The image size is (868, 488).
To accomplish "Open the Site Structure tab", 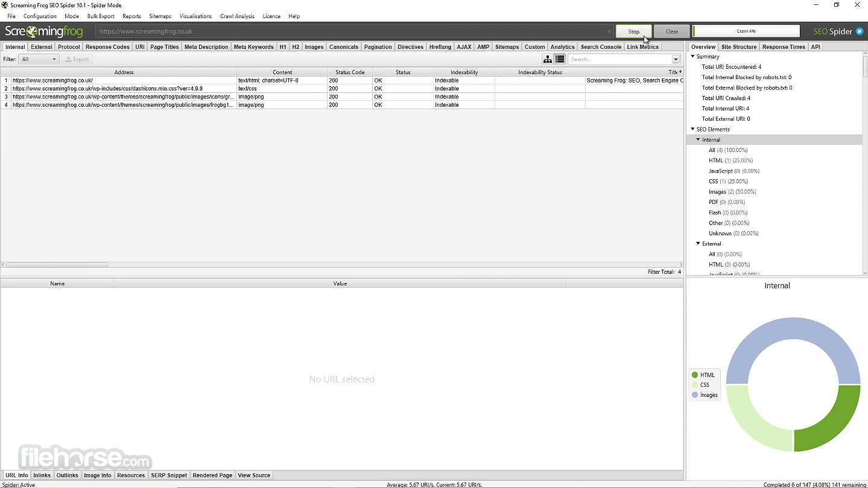I will tap(739, 46).
